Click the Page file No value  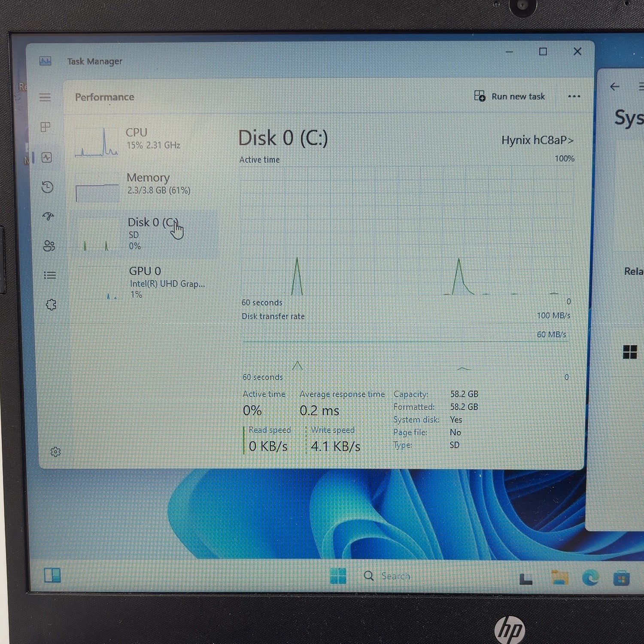pos(455,432)
